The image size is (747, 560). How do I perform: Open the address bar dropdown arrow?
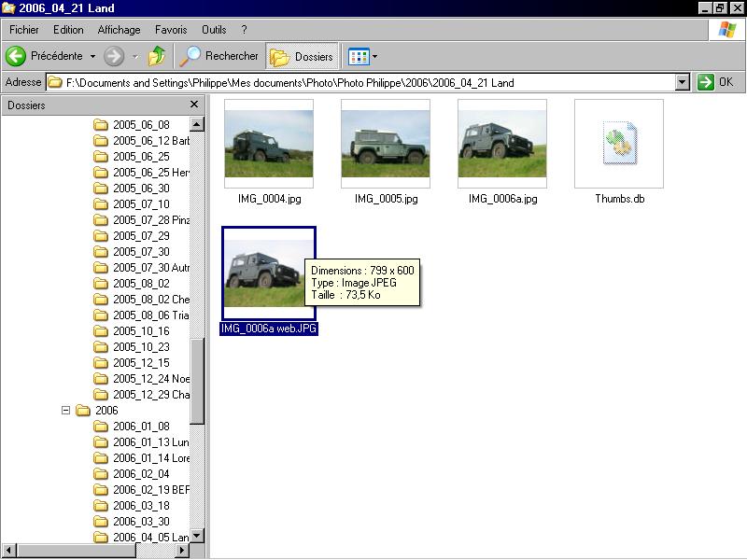tap(683, 82)
